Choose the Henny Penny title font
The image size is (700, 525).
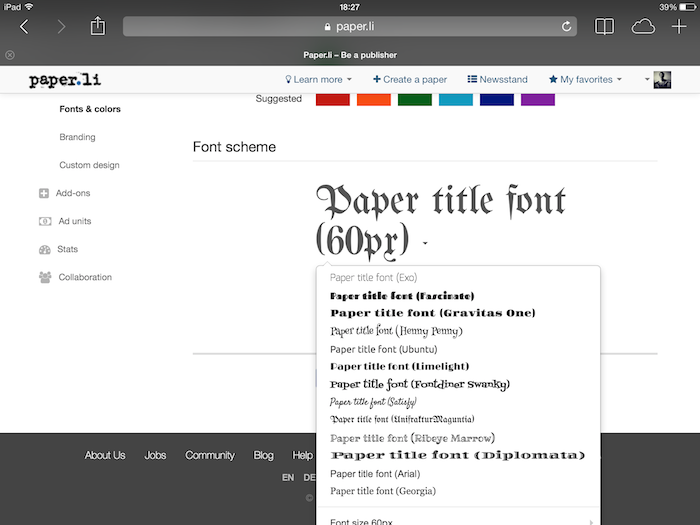[x=396, y=331]
